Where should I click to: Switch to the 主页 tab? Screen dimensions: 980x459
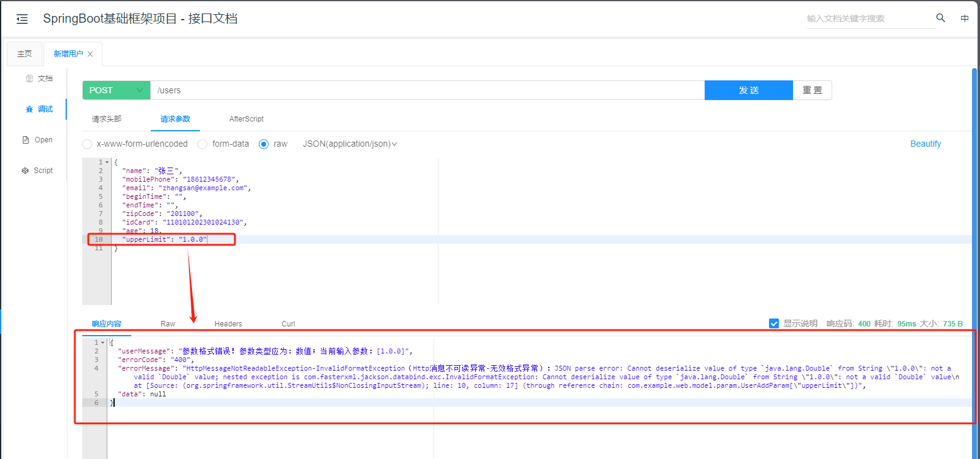25,54
